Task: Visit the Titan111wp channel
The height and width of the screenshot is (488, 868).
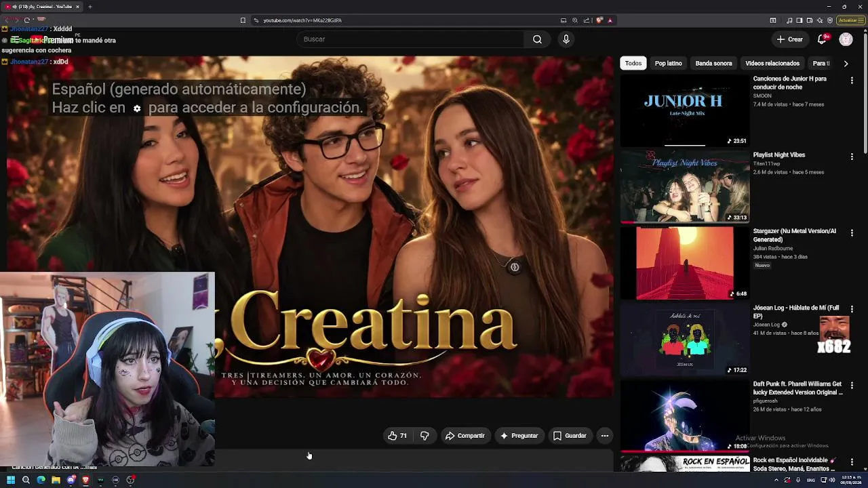Action: point(767,164)
